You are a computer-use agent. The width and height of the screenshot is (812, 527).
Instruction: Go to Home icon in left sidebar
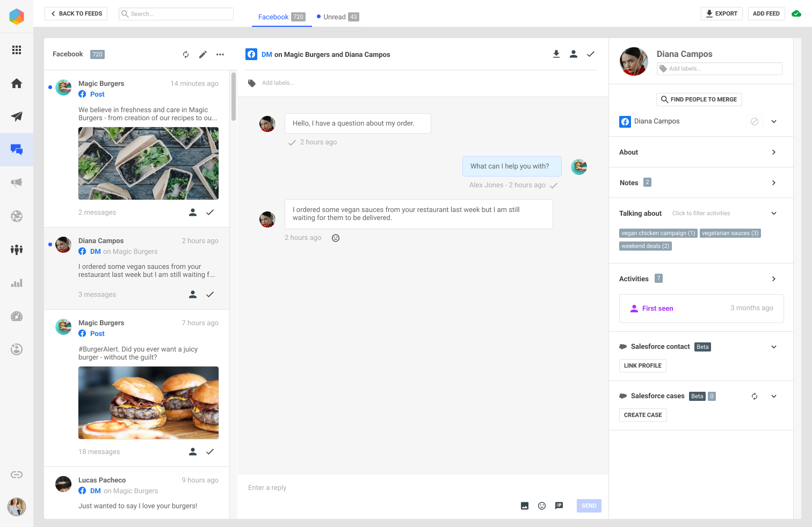17,83
